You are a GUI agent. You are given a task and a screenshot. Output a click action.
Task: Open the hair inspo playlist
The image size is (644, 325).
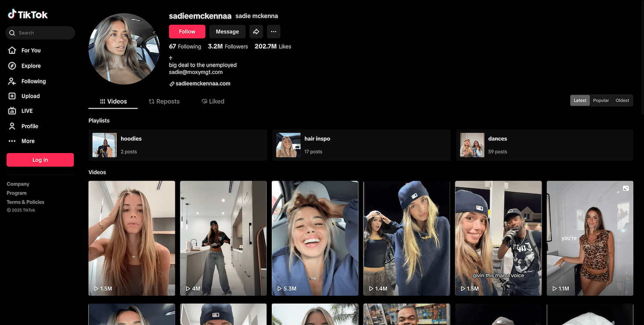click(361, 145)
